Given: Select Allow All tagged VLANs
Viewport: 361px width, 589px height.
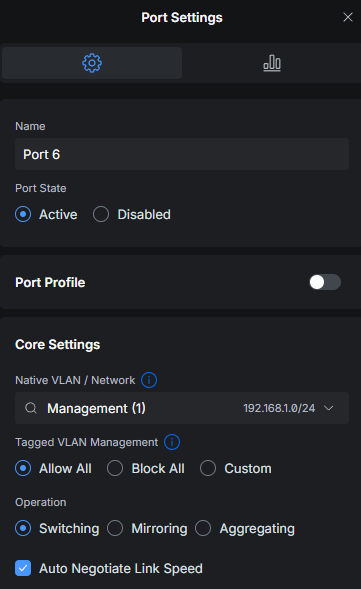Looking at the screenshot, I should [x=23, y=468].
